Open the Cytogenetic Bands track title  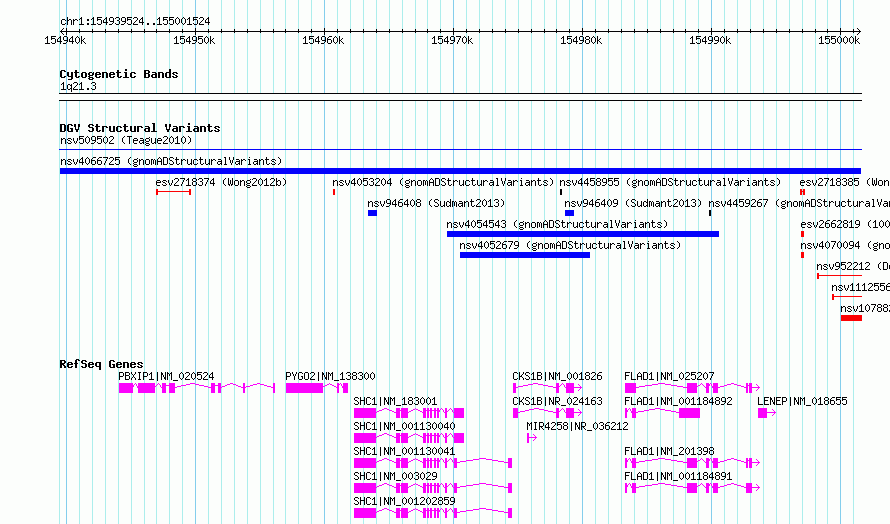tap(119, 74)
